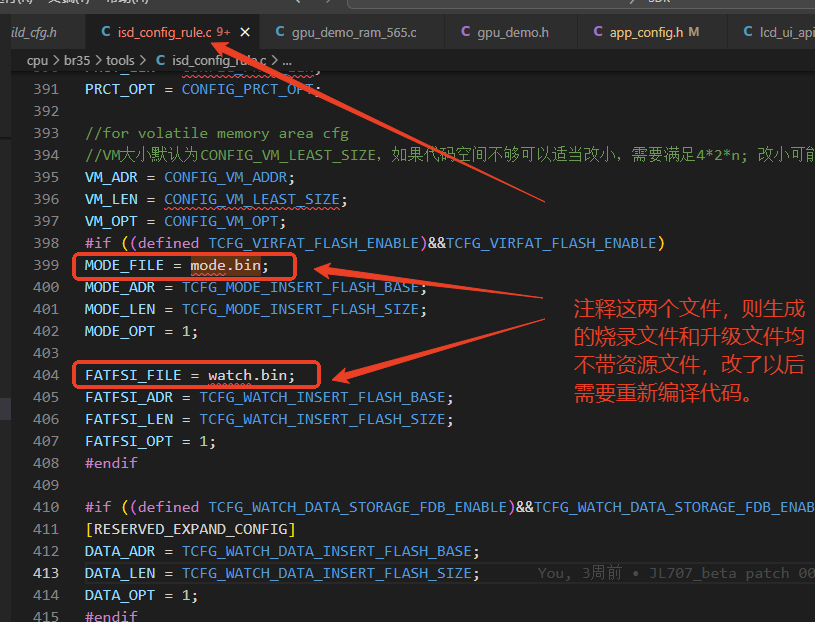Open the br35 breadcrumb dropdown
This screenshot has width=815, height=622.
point(77,61)
